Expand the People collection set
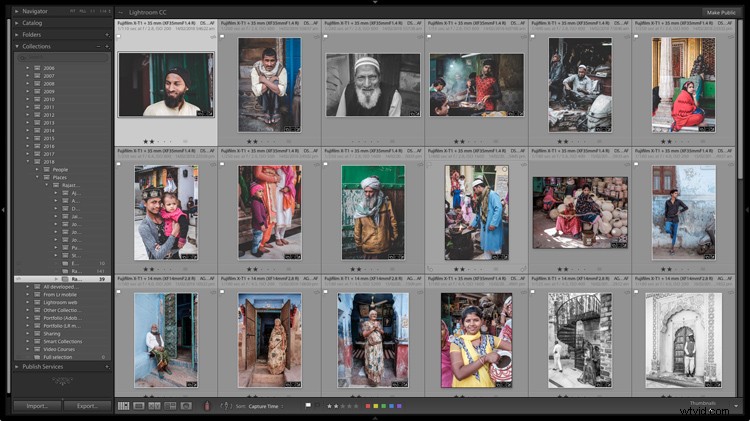This screenshot has height=421, width=750. pyautogui.click(x=37, y=169)
